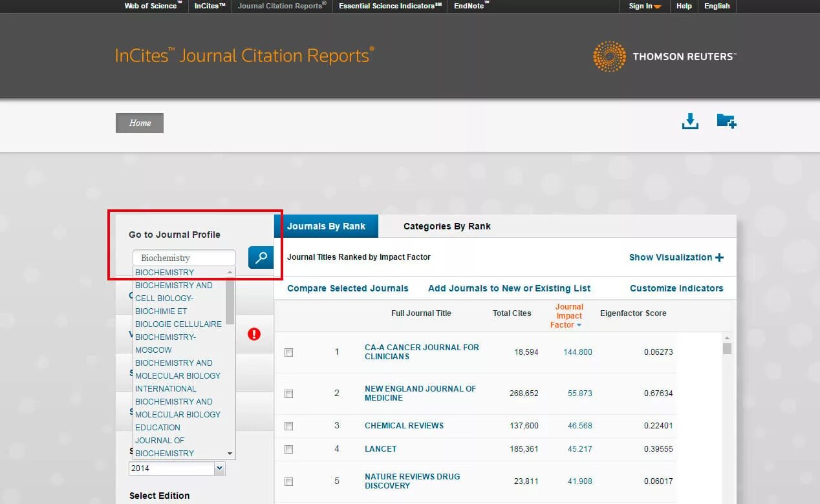The width and height of the screenshot is (820, 504).
Task: Click Customize Indicators link
Action: point(676,288)
